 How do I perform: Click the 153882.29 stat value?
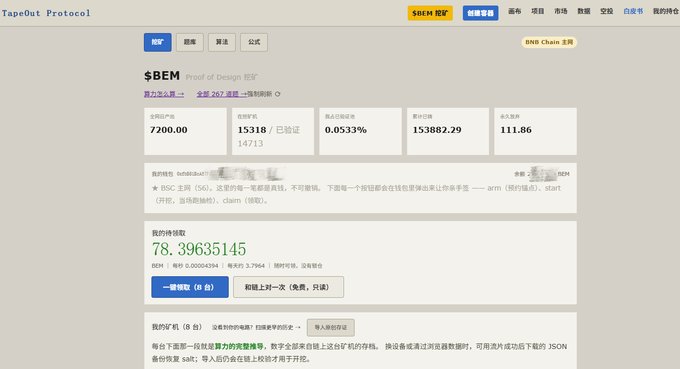[437, 130]
